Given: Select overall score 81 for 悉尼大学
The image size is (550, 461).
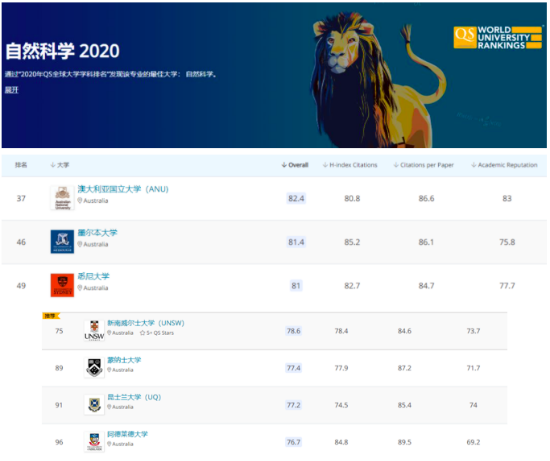Looking at the screenshot, I should click(x=296, y=286).
